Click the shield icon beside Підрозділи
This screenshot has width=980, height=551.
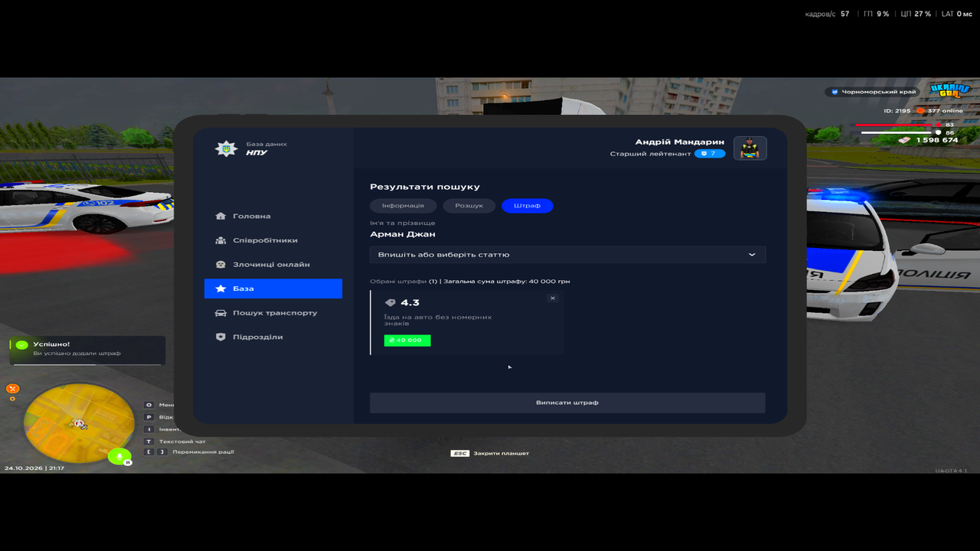coord(220,337)
